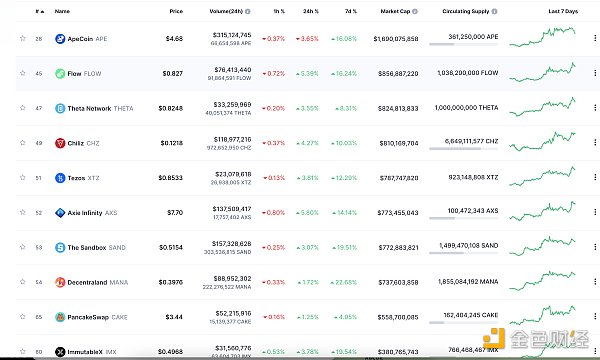Click the Theta Network logo icon

pos(60,108)
